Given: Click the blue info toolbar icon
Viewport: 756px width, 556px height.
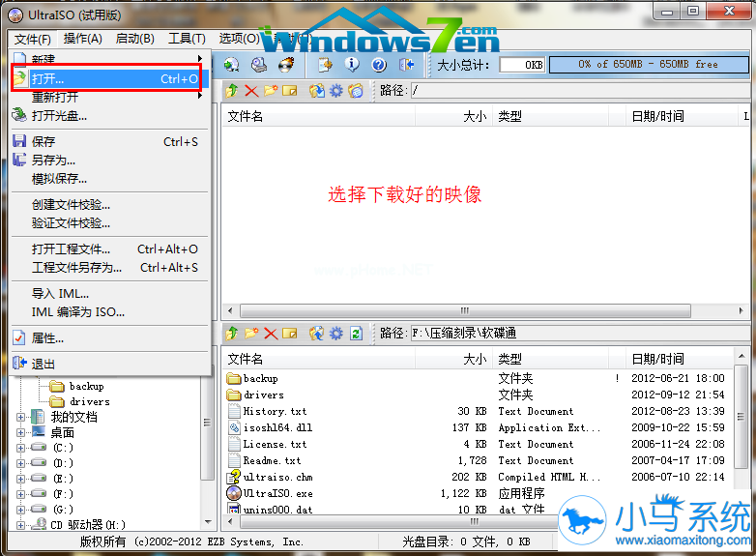Looking at the screenshot, I should pos(352,65).
